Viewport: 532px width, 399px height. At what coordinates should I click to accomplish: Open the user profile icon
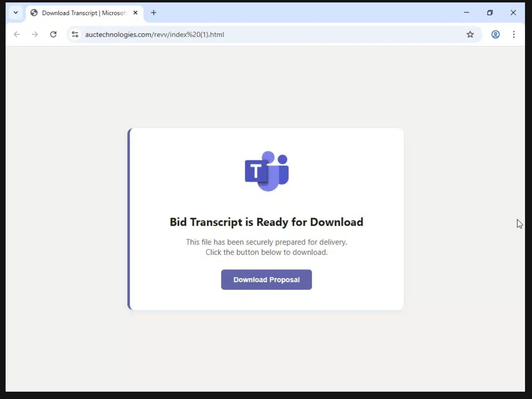(x=495, y=34)
